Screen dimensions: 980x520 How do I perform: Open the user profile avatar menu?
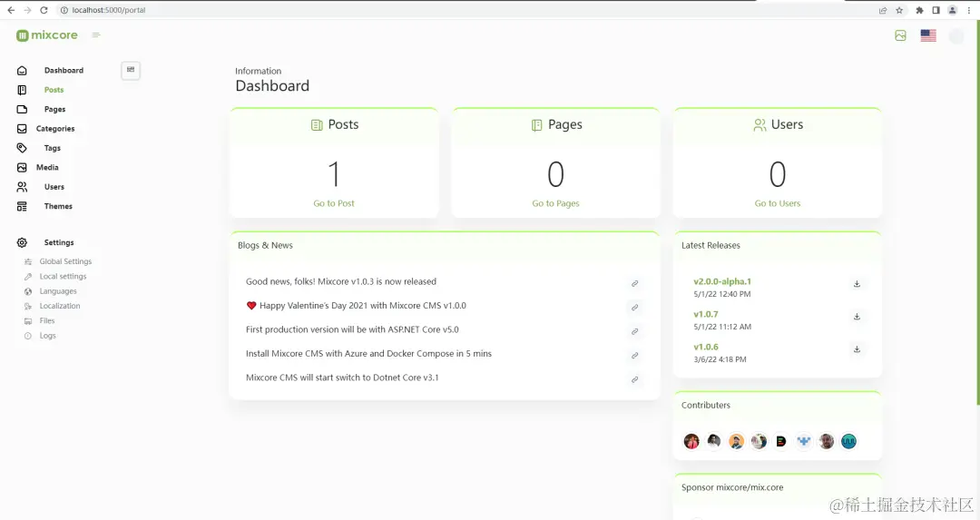(956, 35)
